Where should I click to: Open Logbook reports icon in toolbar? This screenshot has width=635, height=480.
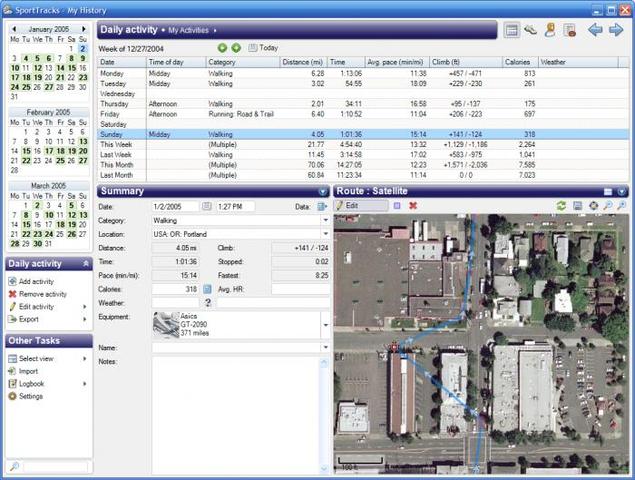coord(569,30)
